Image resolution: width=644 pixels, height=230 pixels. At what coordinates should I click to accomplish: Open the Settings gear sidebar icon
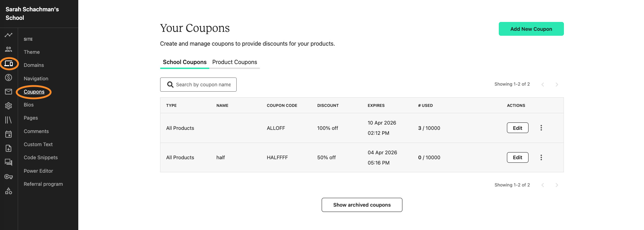pos(9,106)
